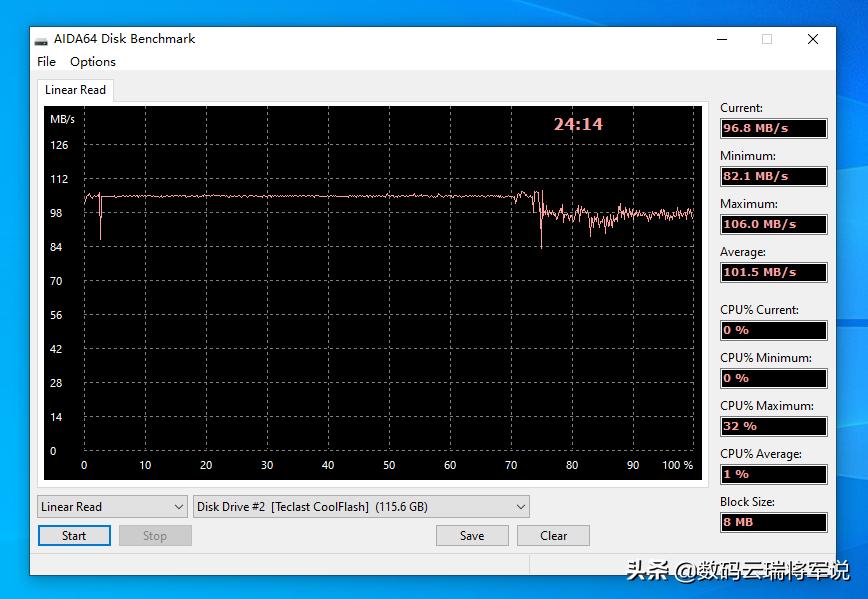
Task: Clear the benchmark chart
Action: [553, 535]
